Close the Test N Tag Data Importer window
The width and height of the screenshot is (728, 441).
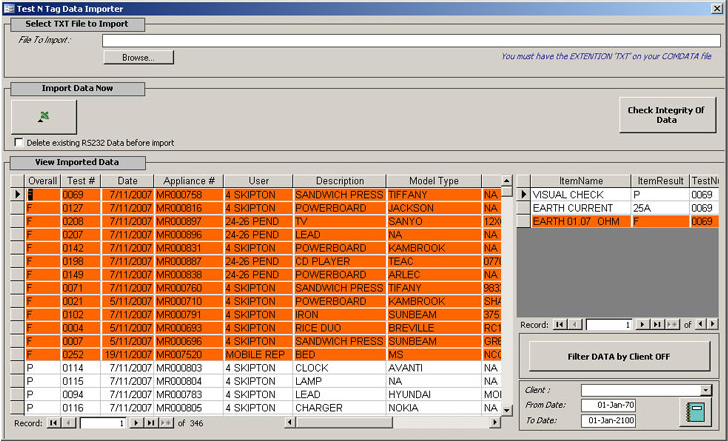(x=716, y=8)
